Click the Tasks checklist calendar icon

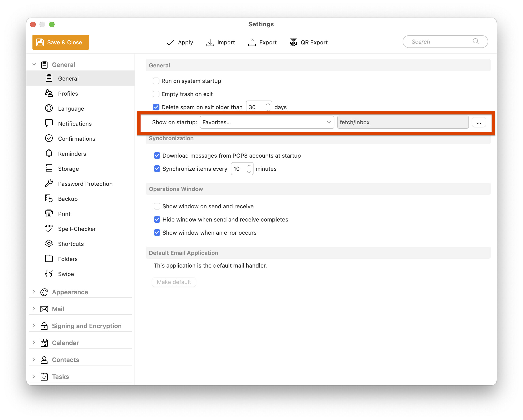[x=44, y=377]
